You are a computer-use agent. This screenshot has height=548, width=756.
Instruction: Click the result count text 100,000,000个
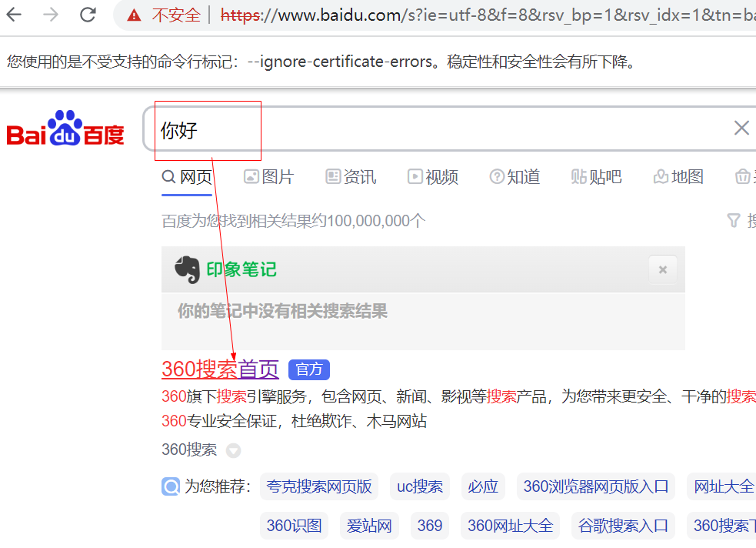pyautogui.click(x=376, y=221)
